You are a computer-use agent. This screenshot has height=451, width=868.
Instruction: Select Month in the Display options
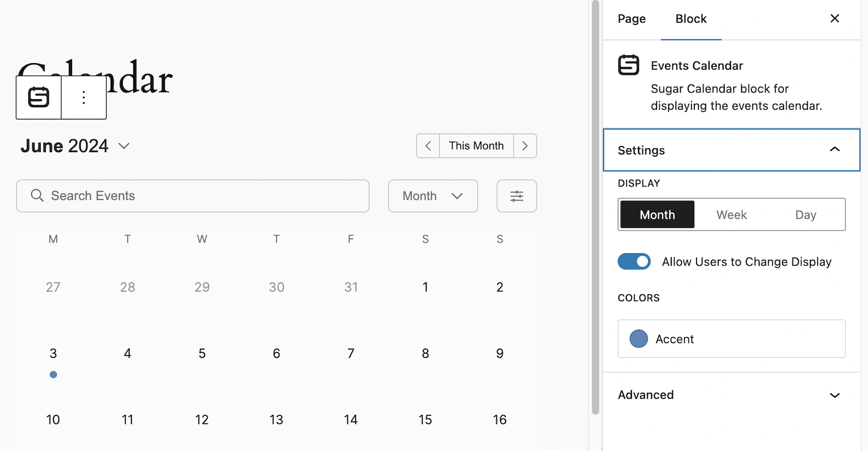657,214
